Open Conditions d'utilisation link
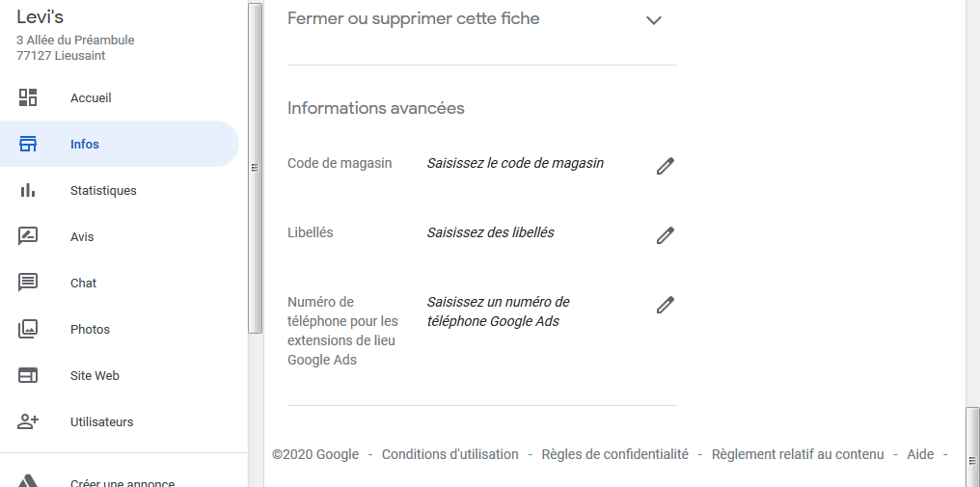 coord(449,454)
